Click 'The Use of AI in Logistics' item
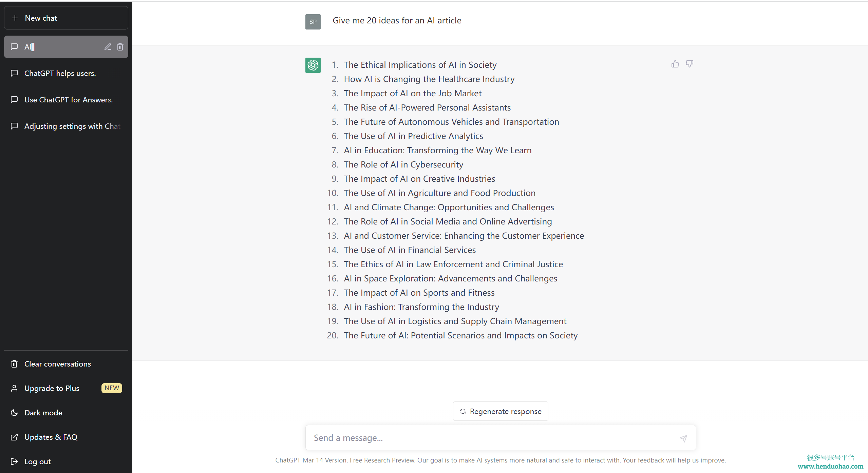 [455, 321]
